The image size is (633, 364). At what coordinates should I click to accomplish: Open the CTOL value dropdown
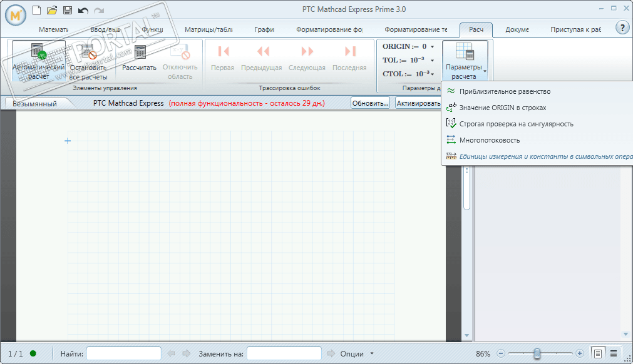tap(432, 74)
